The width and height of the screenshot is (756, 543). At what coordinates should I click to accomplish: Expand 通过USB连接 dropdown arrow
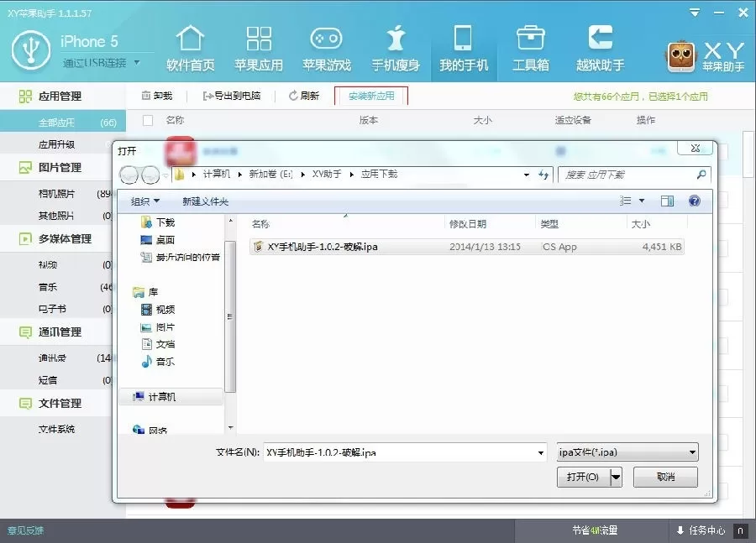tap(137, 62)
